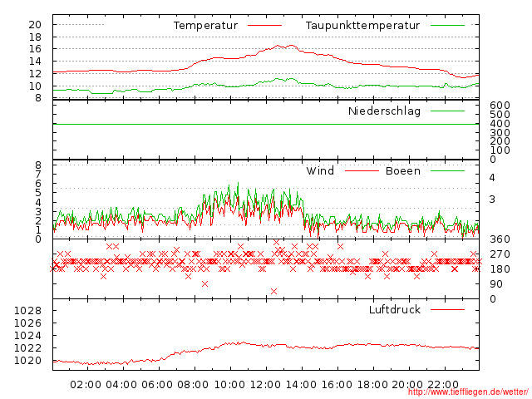This screenshot has height=399, width=532.
Task: Click the 16:00 time axis label
Action: (337, 385)
